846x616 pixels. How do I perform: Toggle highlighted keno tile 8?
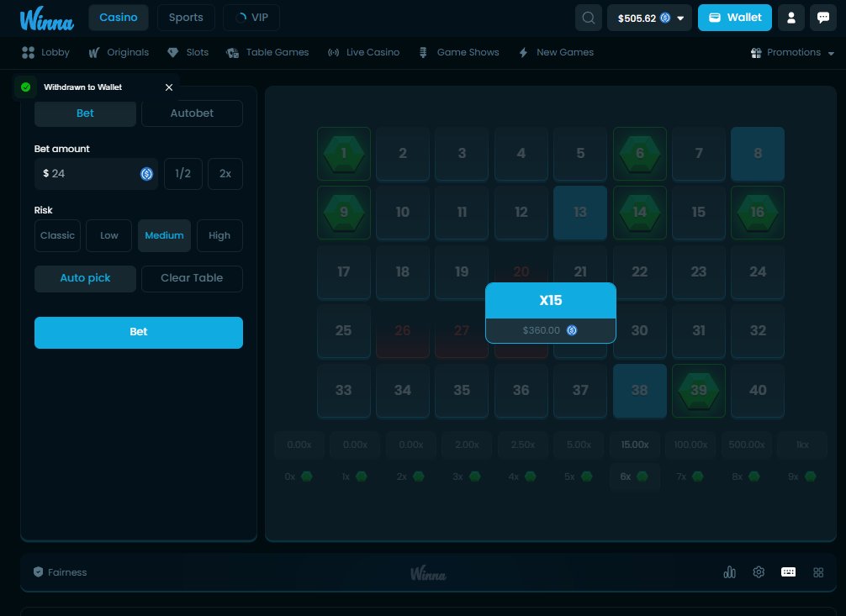click(x=758, y=154)
